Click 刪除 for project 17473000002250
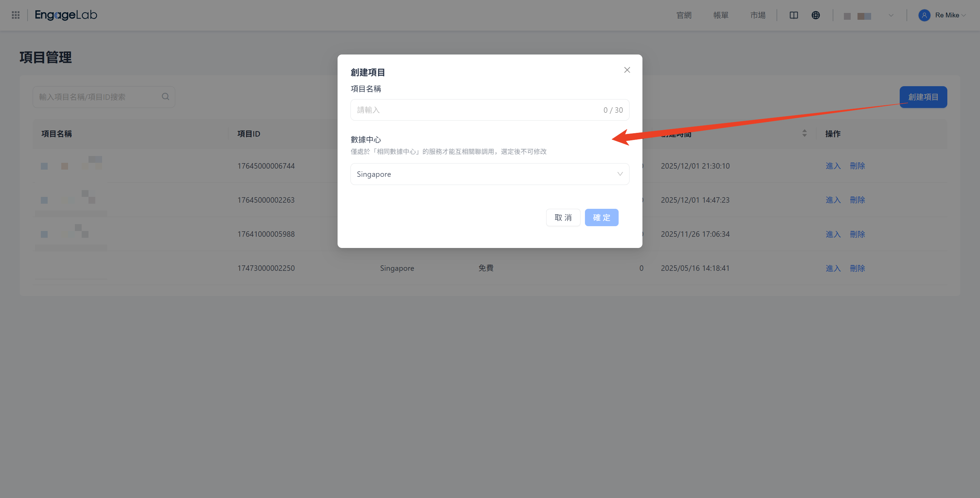This screenshot has height=498, width=980. 857,268
